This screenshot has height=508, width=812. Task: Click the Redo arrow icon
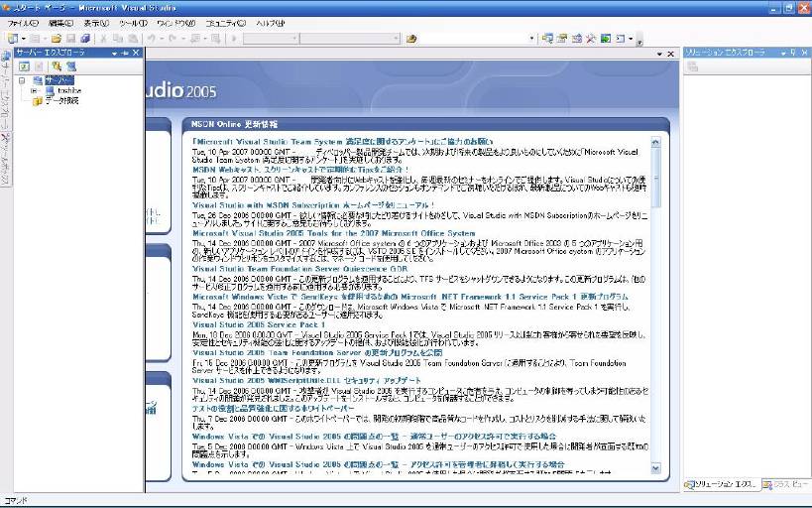coord(173,39)
